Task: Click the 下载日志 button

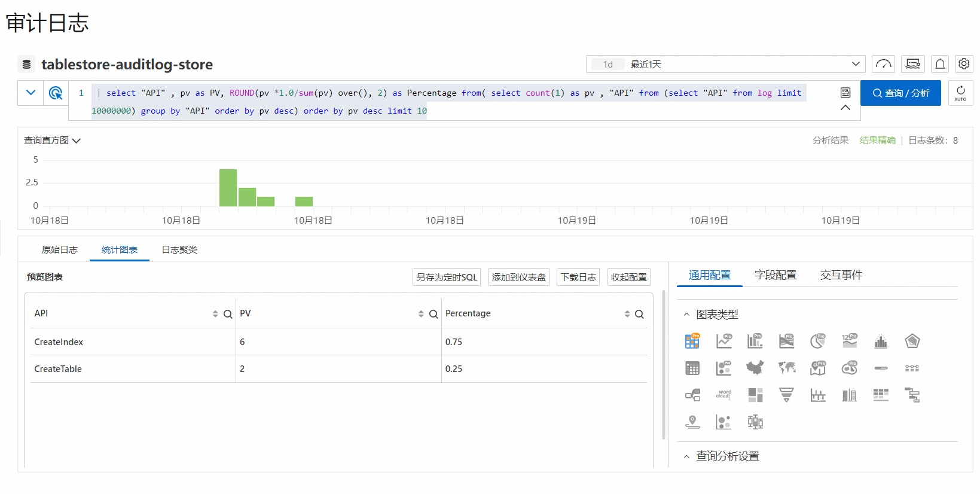Action: (578, 278)
